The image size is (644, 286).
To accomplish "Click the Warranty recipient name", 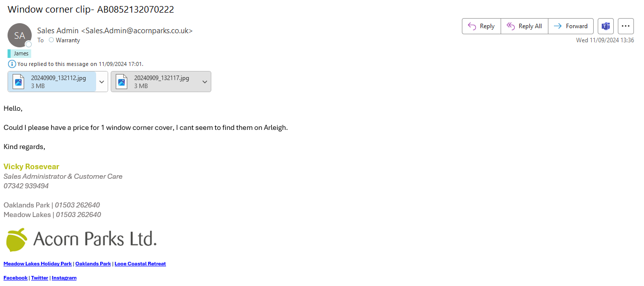I will pos(67,40).
